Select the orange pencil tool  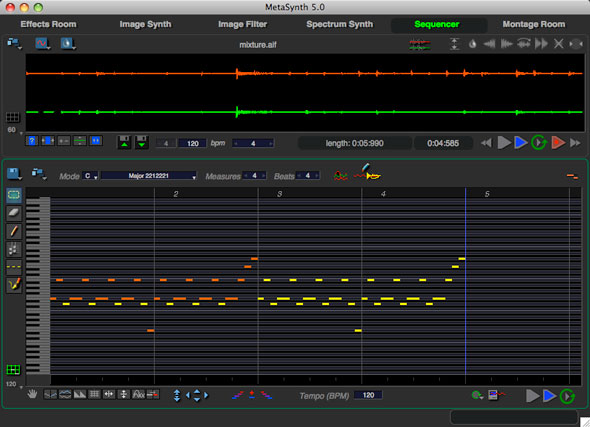14,231
